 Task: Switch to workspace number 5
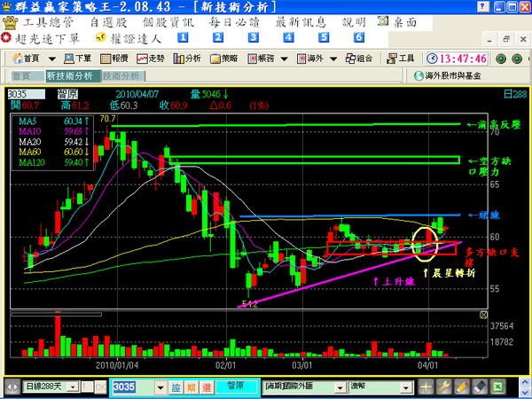[324, 37]
